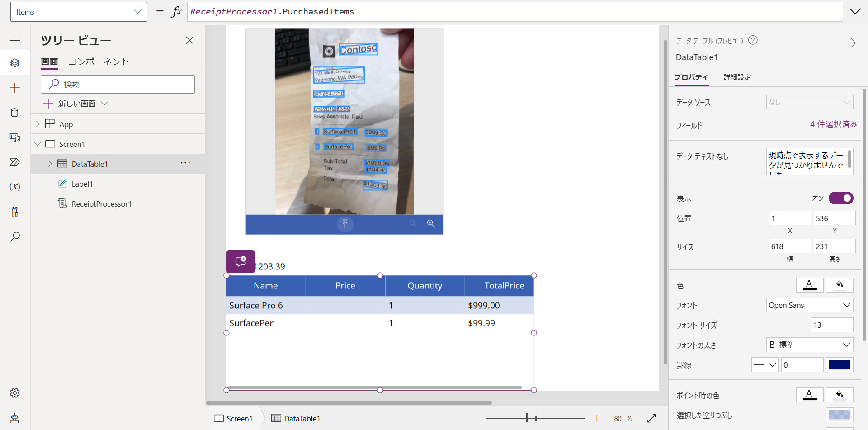Viewport: 868px width, 430px height.
Task: Click the fx formula button
Action: click(176, 12)
